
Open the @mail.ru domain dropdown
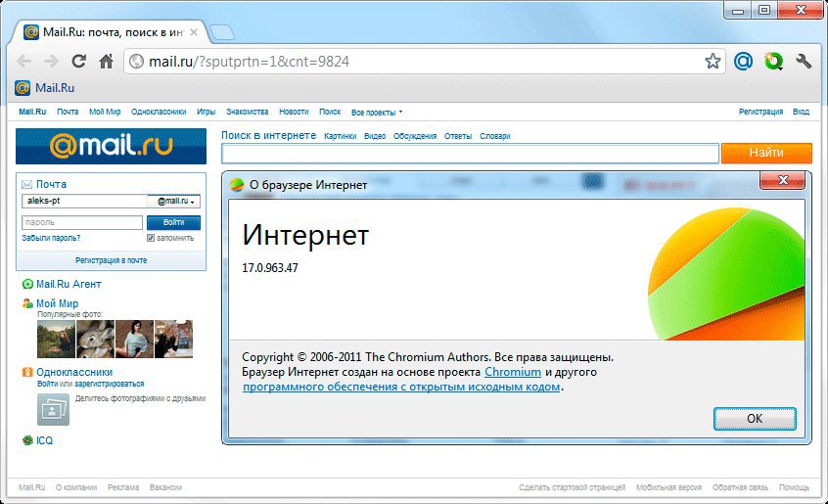174,201
